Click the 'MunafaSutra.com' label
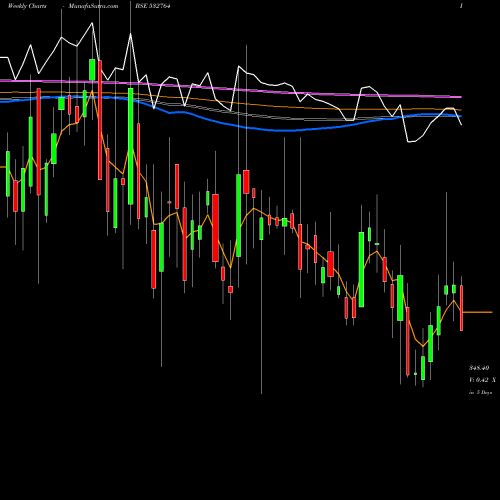The width and height of the screenshot is (500, 500). (x=93, y=6)
